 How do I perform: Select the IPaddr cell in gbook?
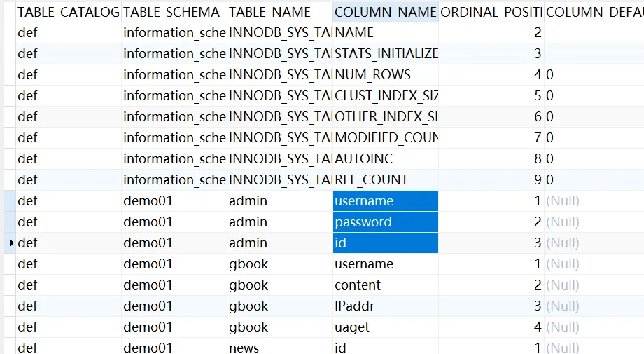click(x=385, y=306)
